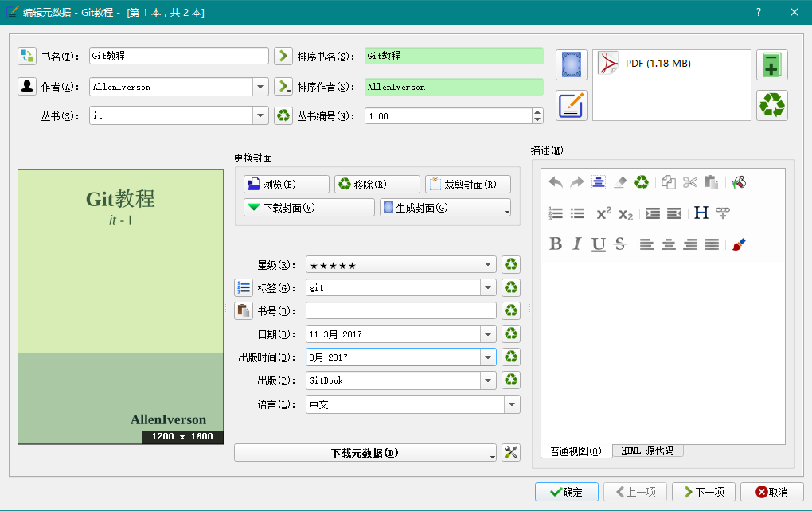Screen dimensions: 812x511
Task: Click the ordered list icon
Action: pos(556,213)
